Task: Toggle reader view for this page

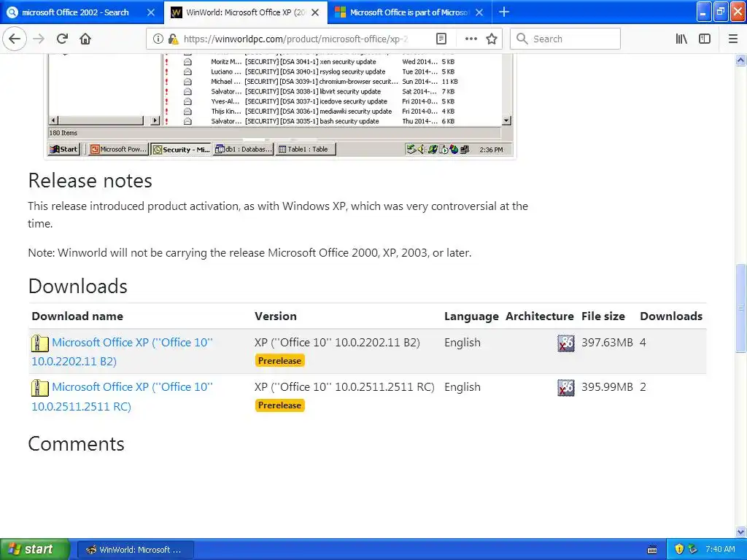Action: [x=441, y=39]
